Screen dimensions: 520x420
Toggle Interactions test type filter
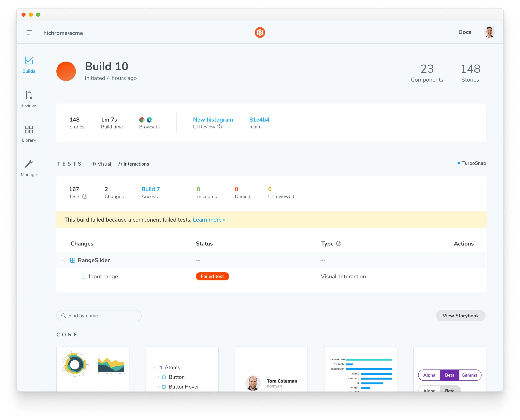(133, 164)
